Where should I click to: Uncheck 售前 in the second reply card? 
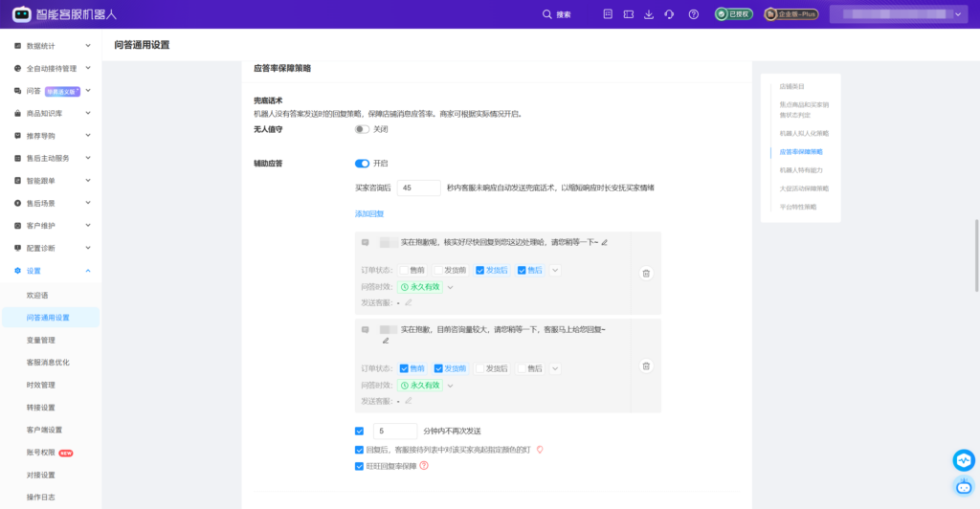coord(404,368)
